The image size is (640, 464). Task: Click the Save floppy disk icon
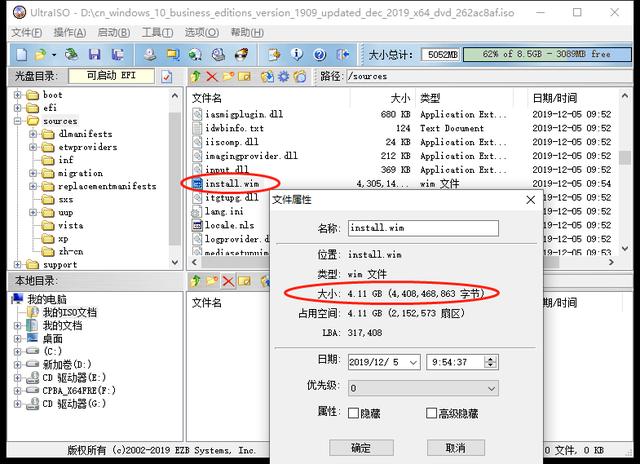pos(95,54)
